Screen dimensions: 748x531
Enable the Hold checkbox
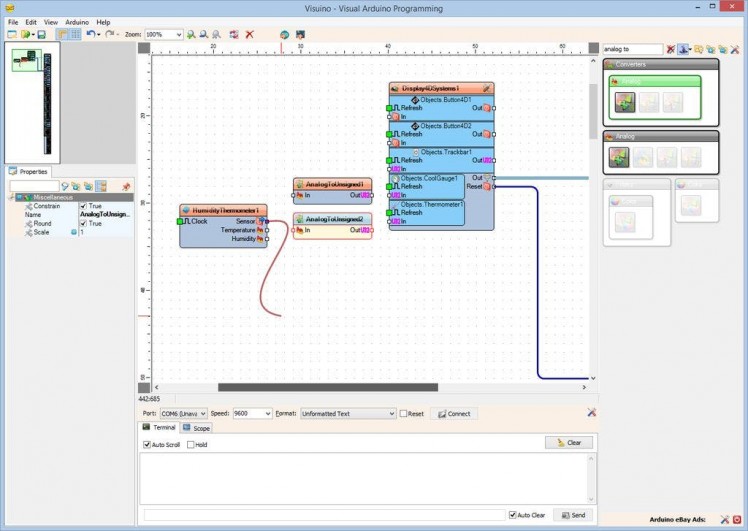(191, 444)
